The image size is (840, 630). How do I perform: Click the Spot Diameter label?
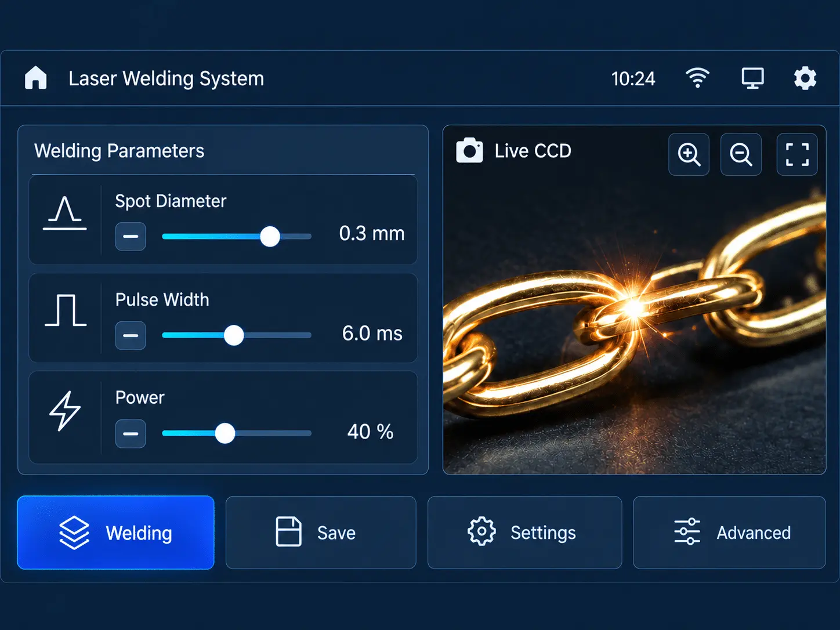(x=171, y=201)
